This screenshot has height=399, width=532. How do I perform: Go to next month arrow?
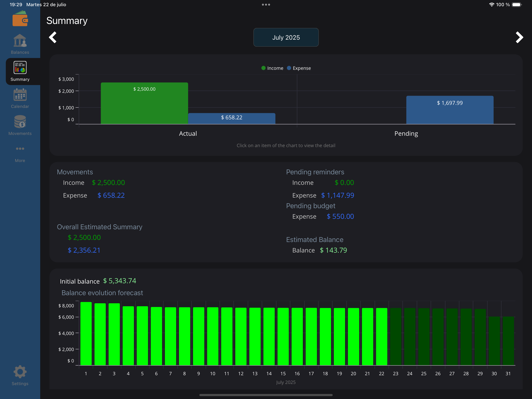519,37
